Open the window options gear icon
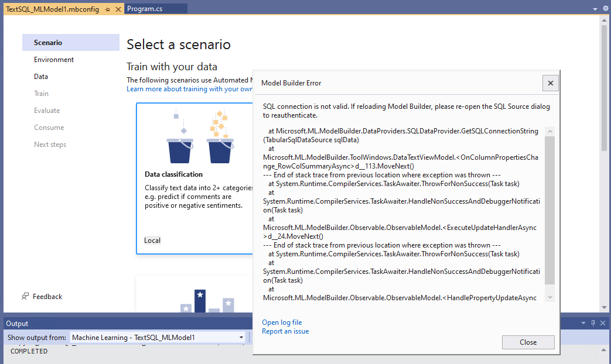The image size is (611, 364). coord(605,8)
